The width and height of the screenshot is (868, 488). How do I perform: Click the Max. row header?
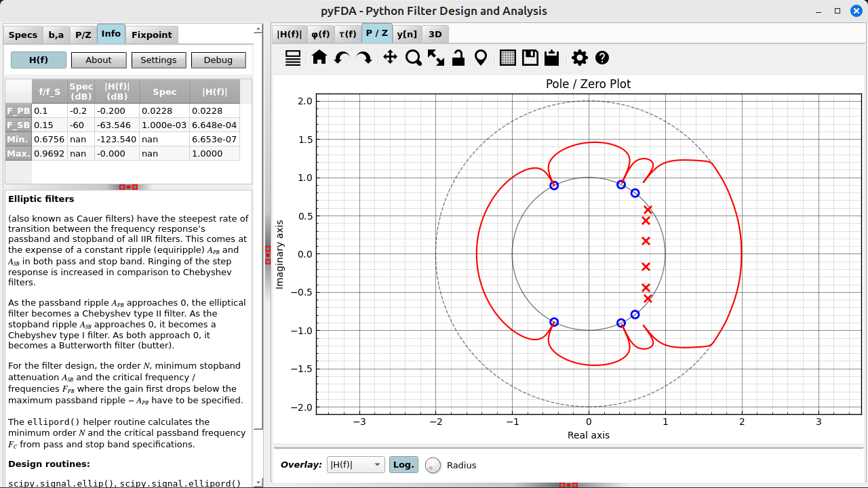18,153
